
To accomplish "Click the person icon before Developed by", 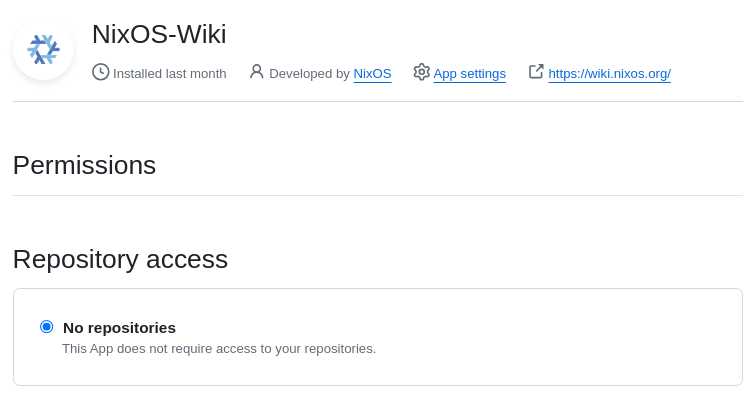I will (x=257, y=72).
